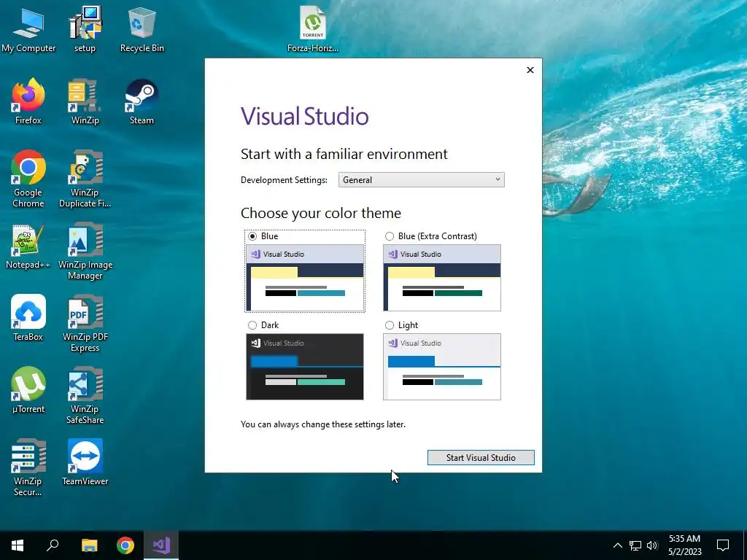The height and width of the screenshot is (560, 747).
Task: Choose the Light color theme radio button
Action: click(x=390, y=325)
